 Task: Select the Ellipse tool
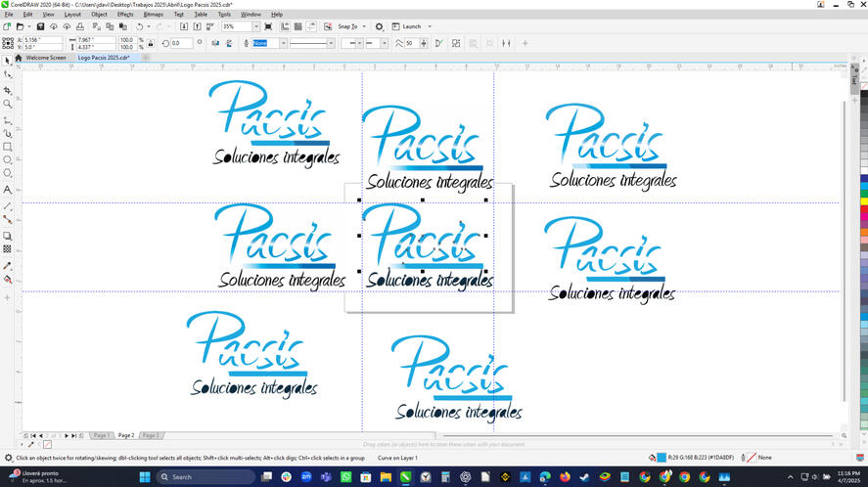pyautogui.click(x=7, y=160)
